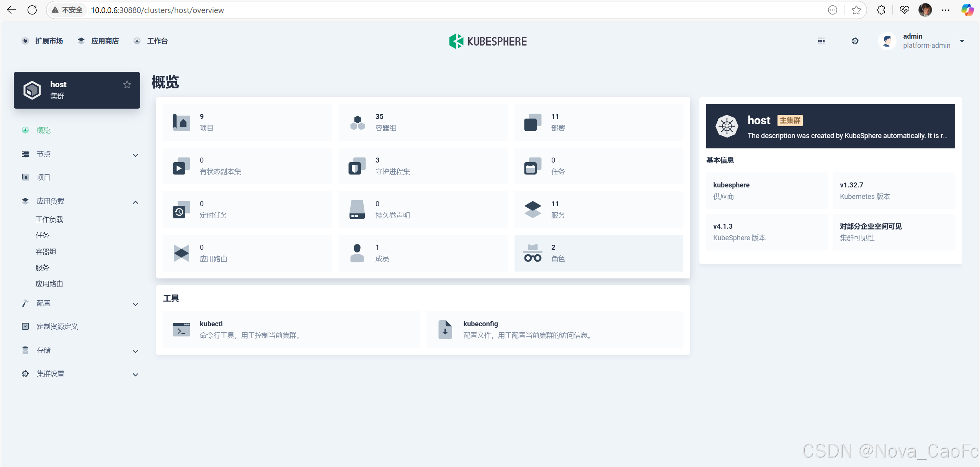Star the host cluster as favorite
980x467 pixels.
tap(127, 85)
